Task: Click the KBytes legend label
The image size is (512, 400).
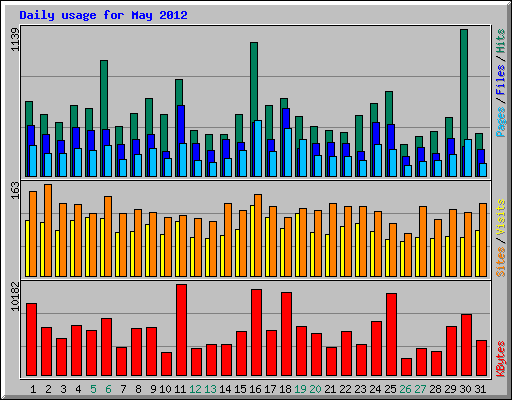Action: (500, 359)
